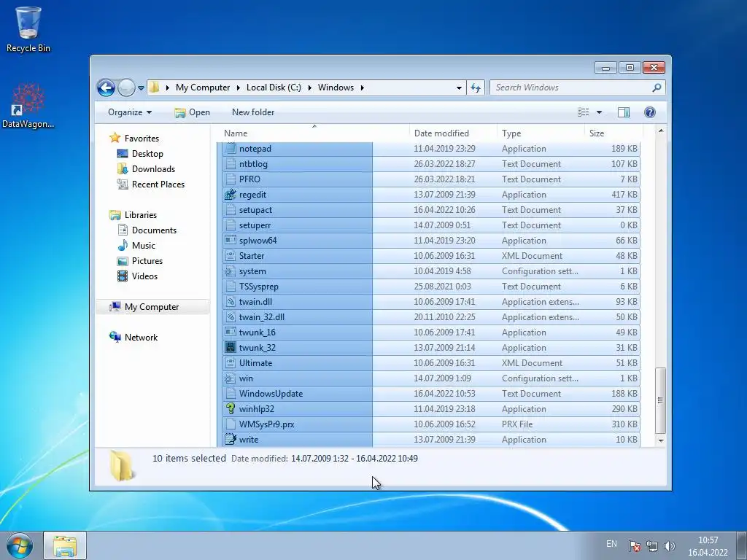Click Windows Explorer in the taskbar
747x560 pixels.
[65, 545]
